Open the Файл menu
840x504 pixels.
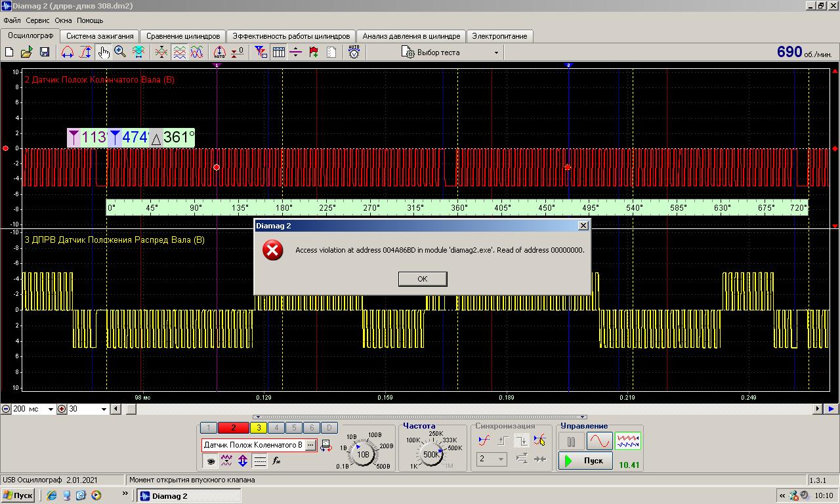12,20
